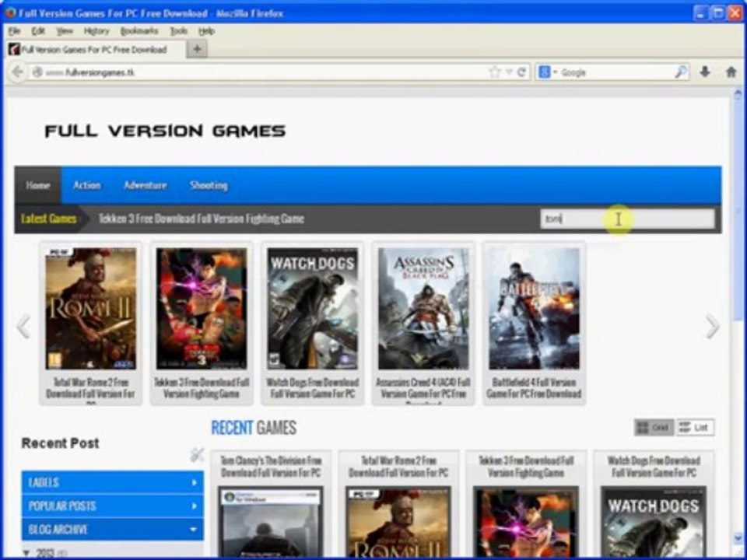Open Assassin's Creed Black Flag carousel cover

[x=423, y=309]
